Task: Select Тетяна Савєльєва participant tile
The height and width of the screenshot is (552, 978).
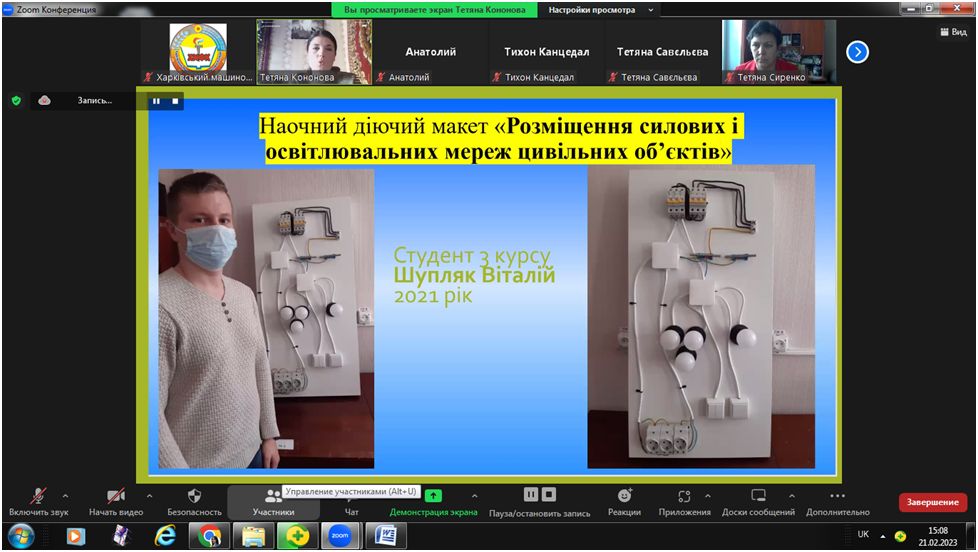Action: point(662,52)
